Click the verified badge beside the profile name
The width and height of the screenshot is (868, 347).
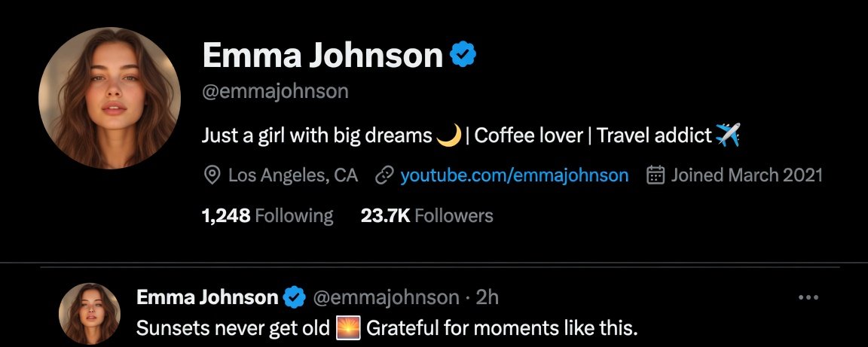463,54
